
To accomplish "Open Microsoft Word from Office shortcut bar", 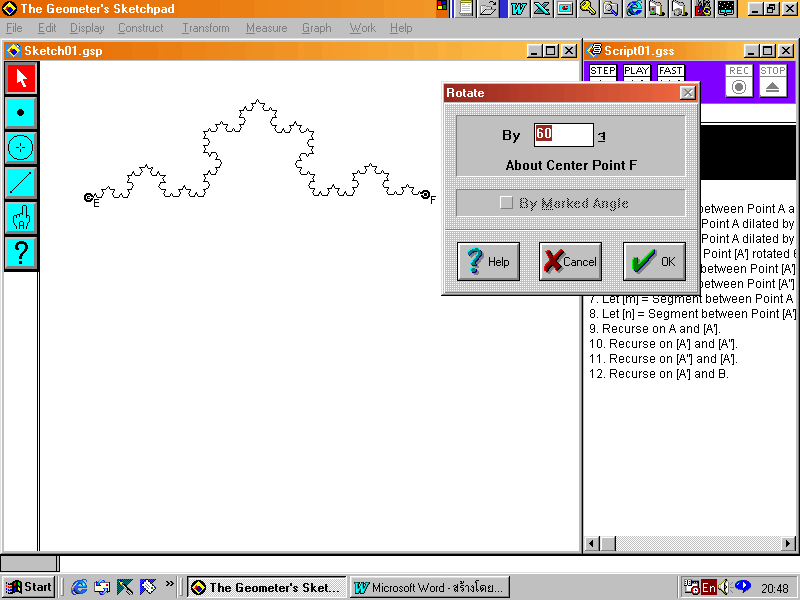I will pos(519,8).
